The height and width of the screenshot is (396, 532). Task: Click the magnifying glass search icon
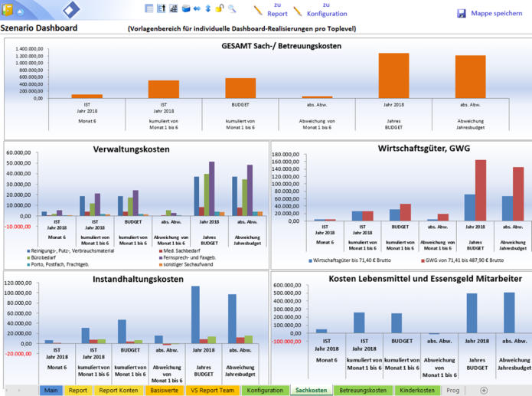[x=232, y=8]
